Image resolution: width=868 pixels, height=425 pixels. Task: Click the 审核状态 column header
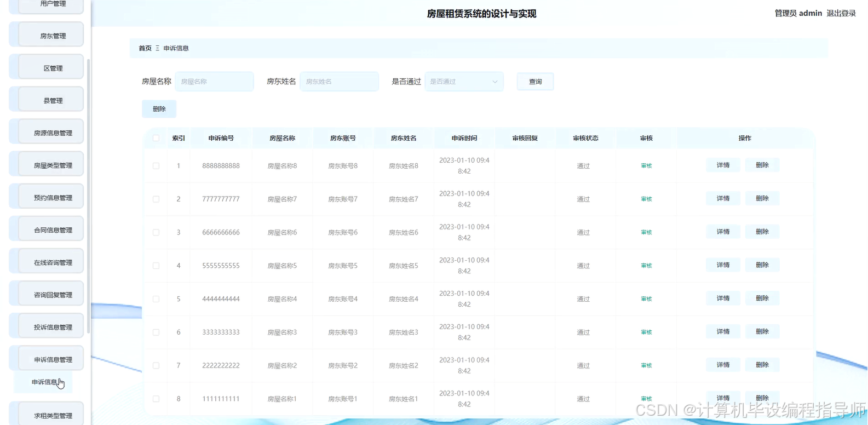click(585, 138)
